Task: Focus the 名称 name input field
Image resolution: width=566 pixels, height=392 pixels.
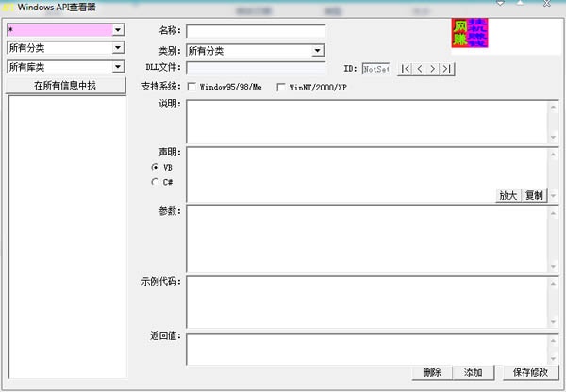Action: click(256, 31)
